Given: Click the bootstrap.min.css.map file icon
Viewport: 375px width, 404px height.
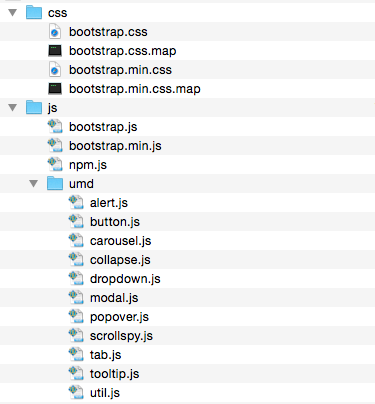Looking at the screenshot, I should [x=55, y=89].
